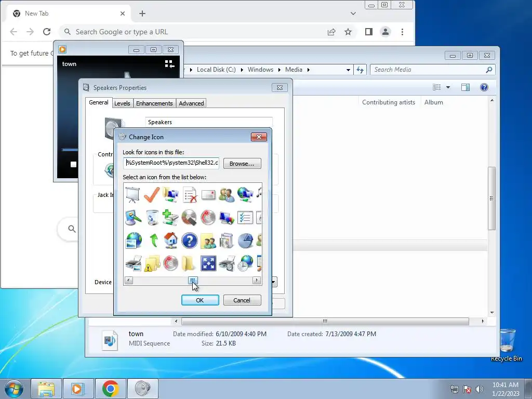Image resolution: width=532 pixels, height=399 pixels.
Task: Open Explorer help question icon
Action: (484, 87)
